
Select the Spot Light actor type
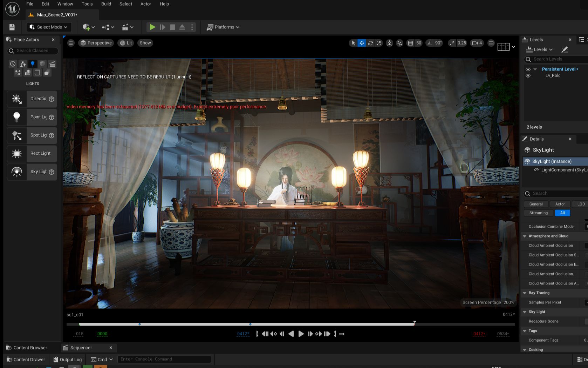click(32, 135)
